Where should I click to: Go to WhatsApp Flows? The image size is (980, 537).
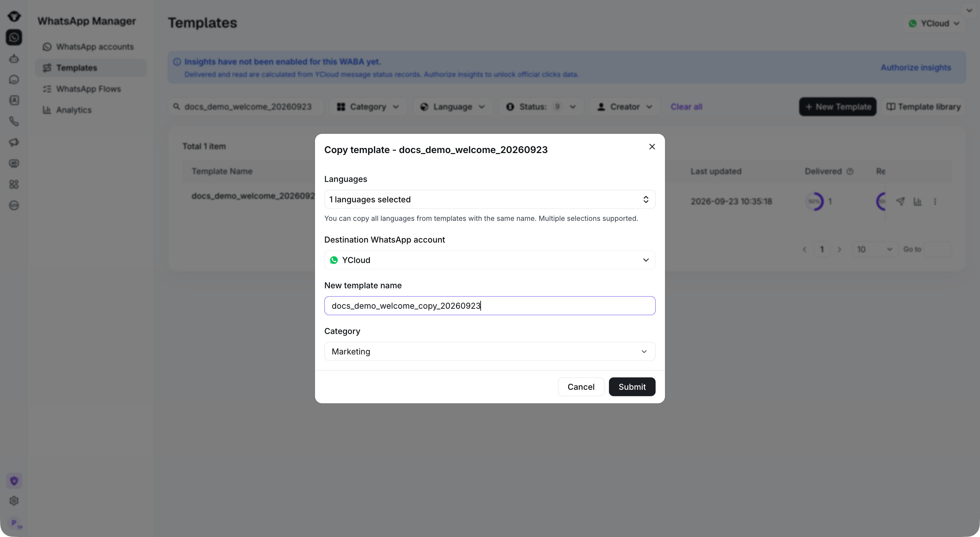pos(90,89)
